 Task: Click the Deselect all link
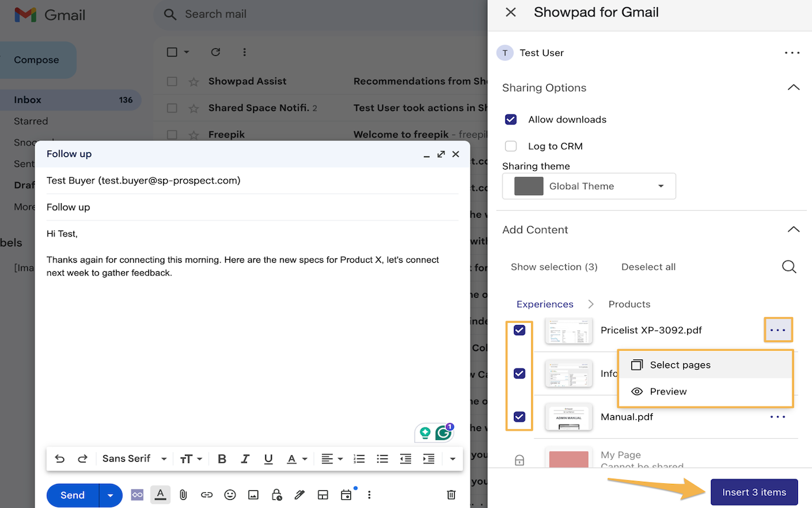click(648, 267)
